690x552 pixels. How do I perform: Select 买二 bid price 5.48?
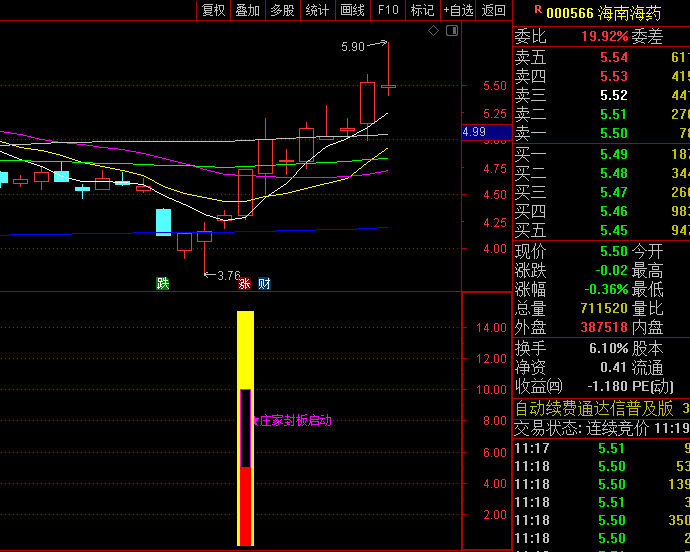pyautogui.click(x=614, y=173)
